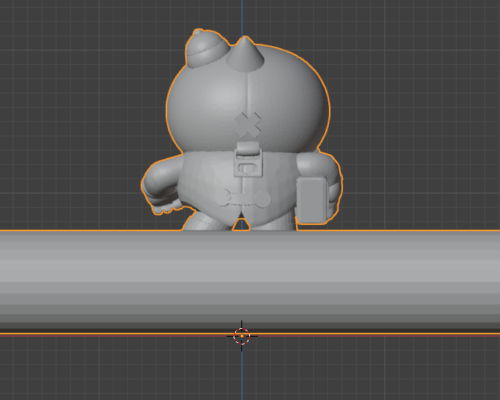The width and height of the screenshot is (500, 400).
Task: Click the small cap on the character's head
Action: tap(207, 49)
